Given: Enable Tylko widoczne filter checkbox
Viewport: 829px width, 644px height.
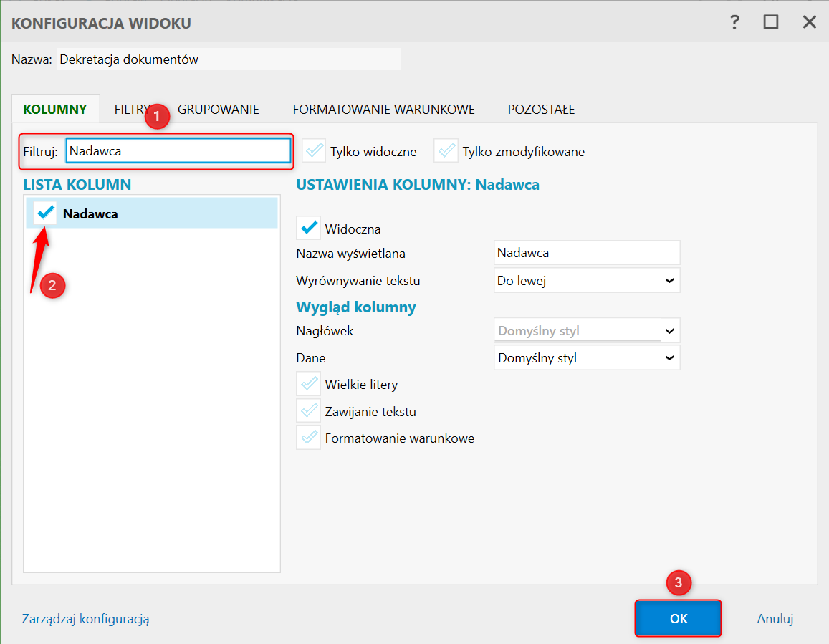Looking at the screenshot, I should [x=314, y=151].
